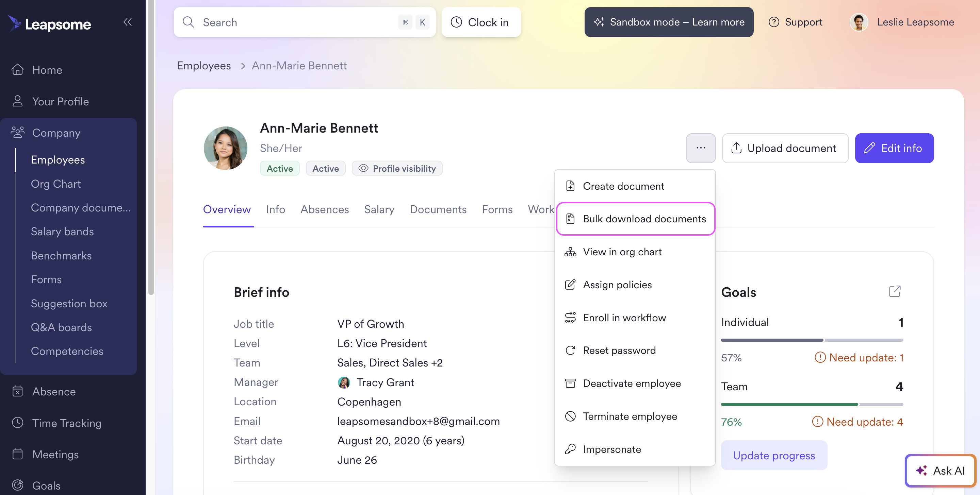Click the Employees breadcrumb link
980x495 pixels.
pyautogui.click(x=204, y=65)
